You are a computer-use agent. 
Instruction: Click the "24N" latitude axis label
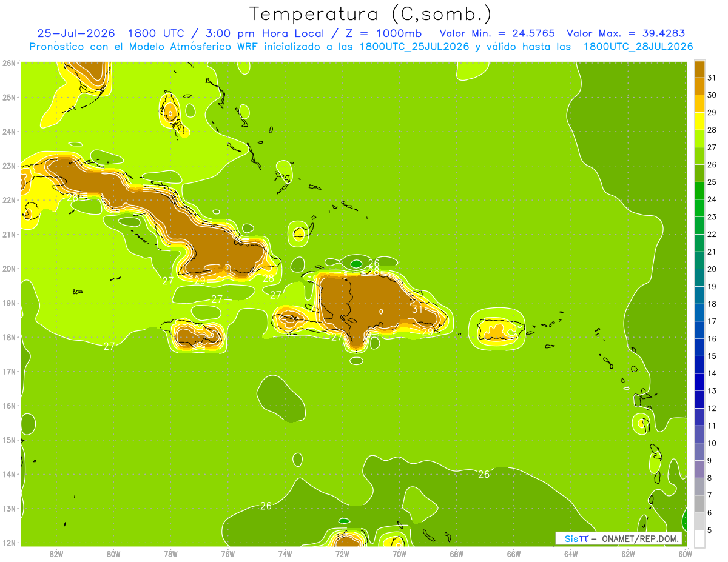tap(9, 132)
